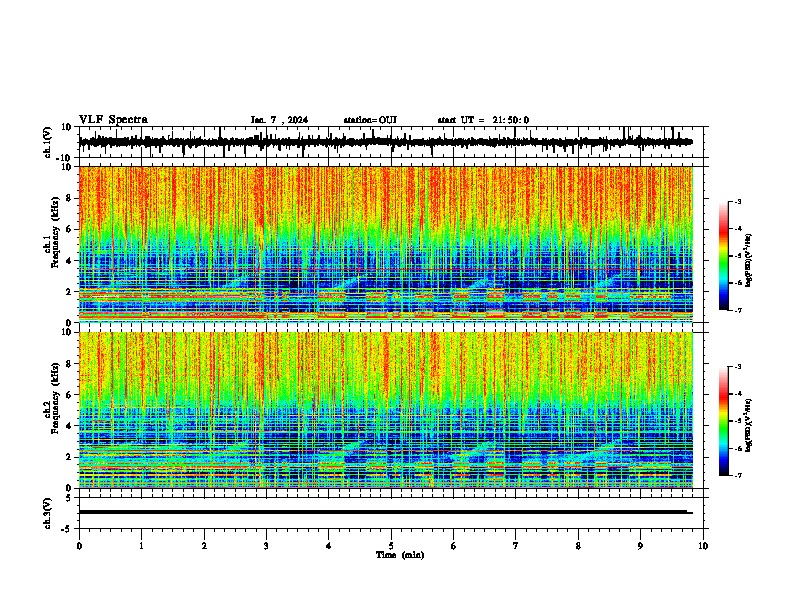Viewport: 792px width, 612px height.
Task: Click the "-3" tick on ch.1 colorbar
Action: point(738,201)
